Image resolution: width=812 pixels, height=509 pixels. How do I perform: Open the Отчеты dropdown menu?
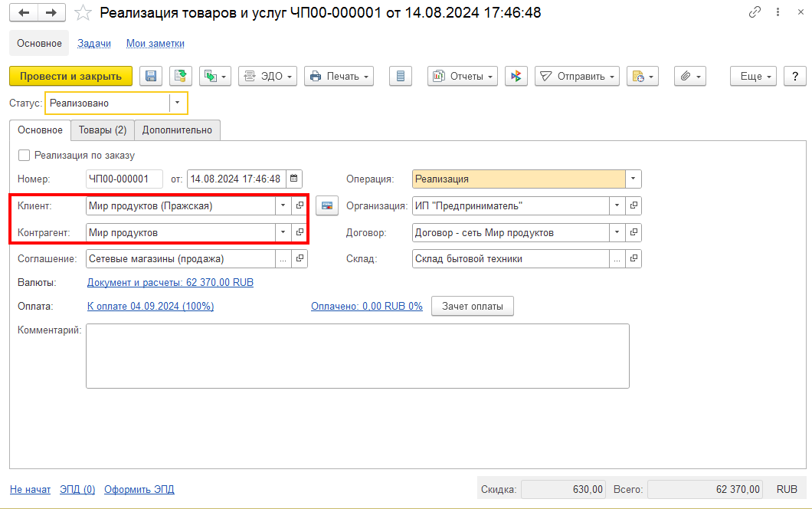click(463, 76)
